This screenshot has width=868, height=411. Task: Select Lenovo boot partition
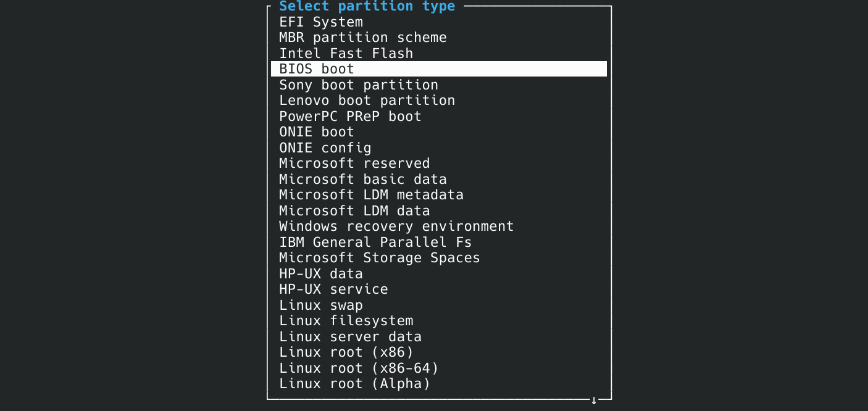(367, 100)
